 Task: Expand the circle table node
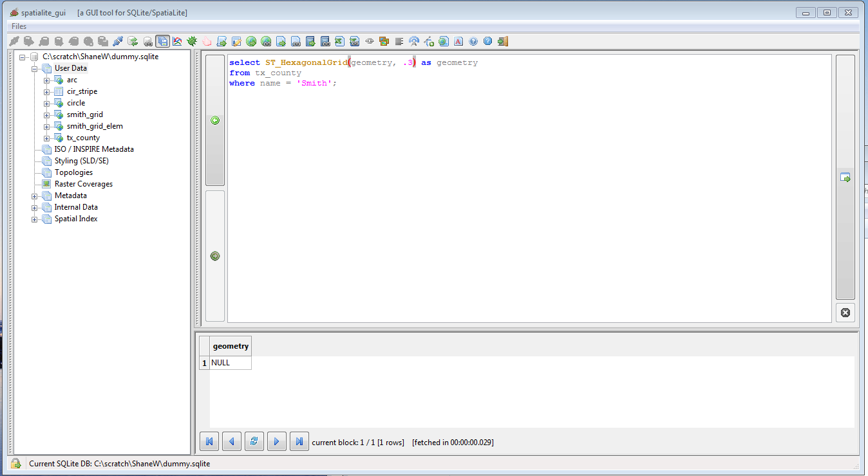(x=47, y=103)
